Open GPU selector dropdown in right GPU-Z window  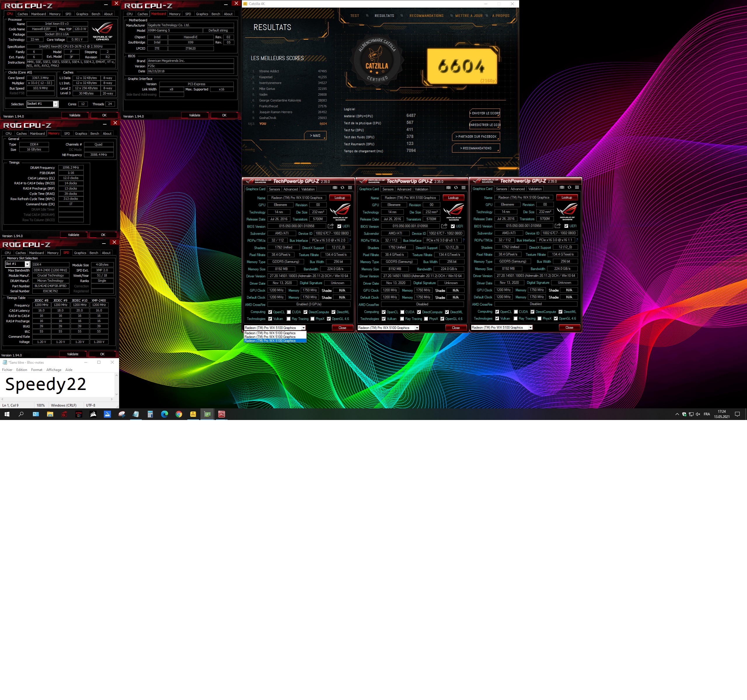(x=530, y=328)
